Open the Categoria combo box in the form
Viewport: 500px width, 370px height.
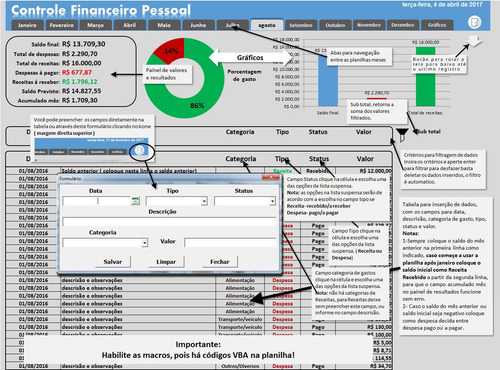[144, 243]
